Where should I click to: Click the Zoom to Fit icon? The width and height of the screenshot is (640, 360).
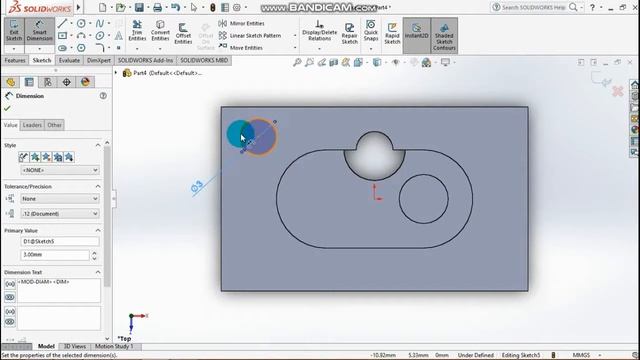(297, 62)
